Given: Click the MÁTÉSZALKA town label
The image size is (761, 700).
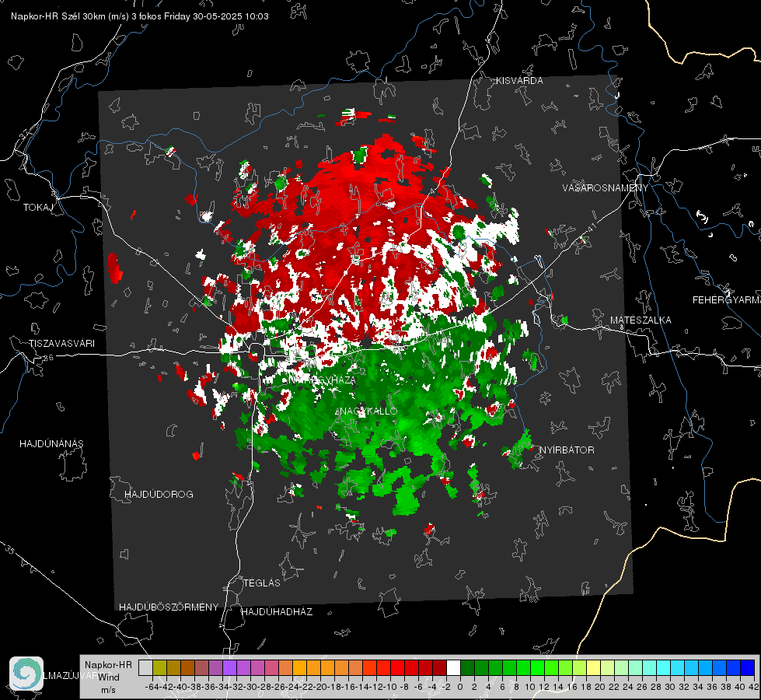Looking at the screenshot, I should [641, 320].
